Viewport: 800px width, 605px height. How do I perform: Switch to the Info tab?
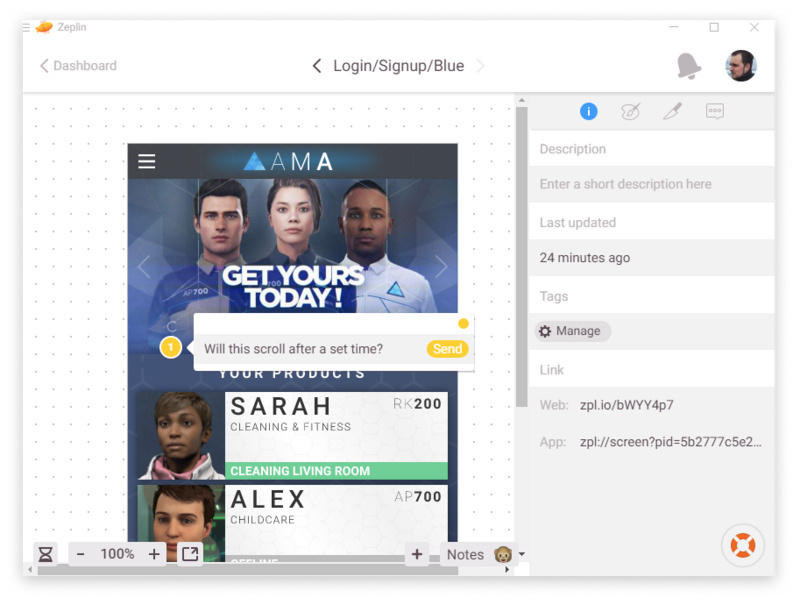(x=588, y=111)
